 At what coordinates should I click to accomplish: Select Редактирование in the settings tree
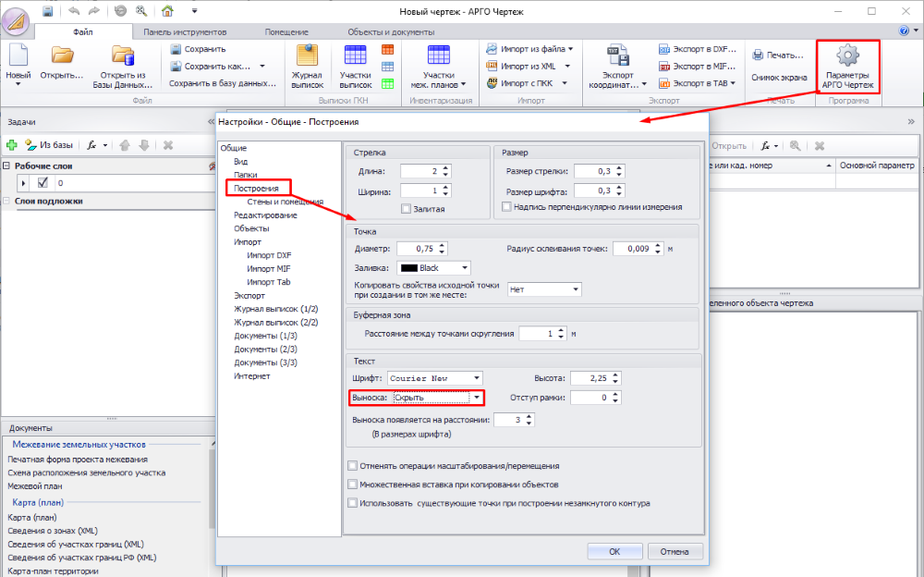pyautogui.click(x=265, y=215)
